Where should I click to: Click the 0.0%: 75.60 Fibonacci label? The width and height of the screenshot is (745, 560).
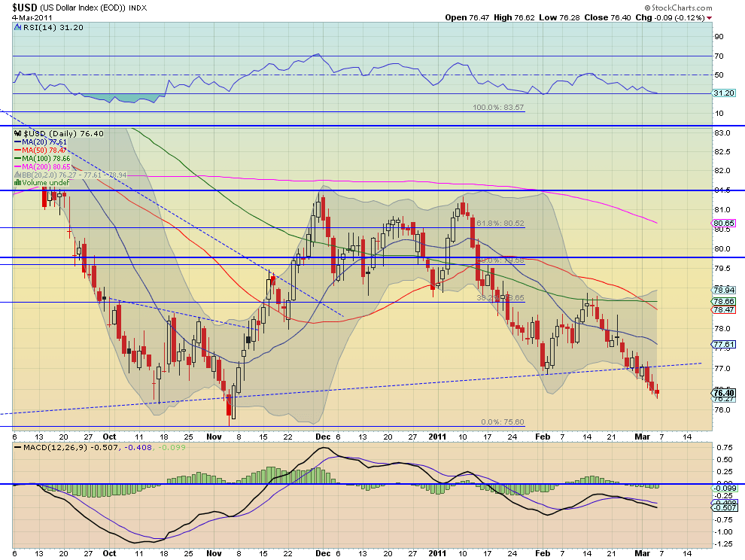point(502,422)
